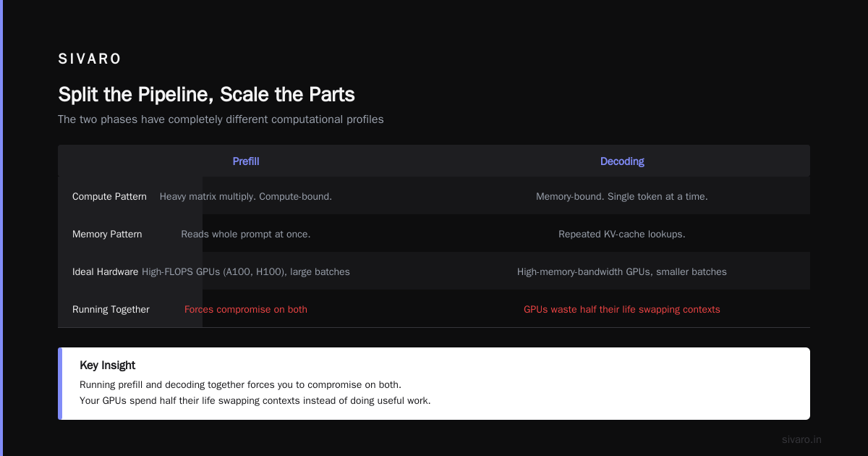Viewport: 868px width, 456px height.
Task: Click "High-FLOPS GPUs (A100, H100), large batches" cell
Action: click(246, 271)
